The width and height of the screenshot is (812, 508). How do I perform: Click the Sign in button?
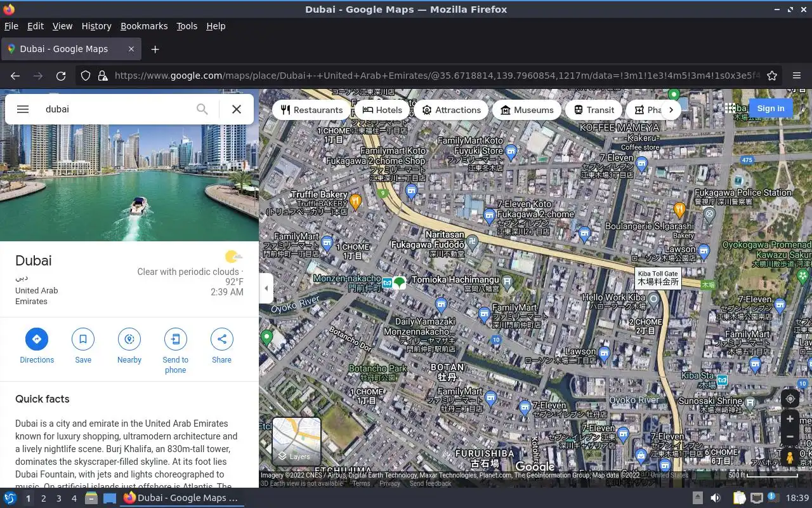[771, 109]
